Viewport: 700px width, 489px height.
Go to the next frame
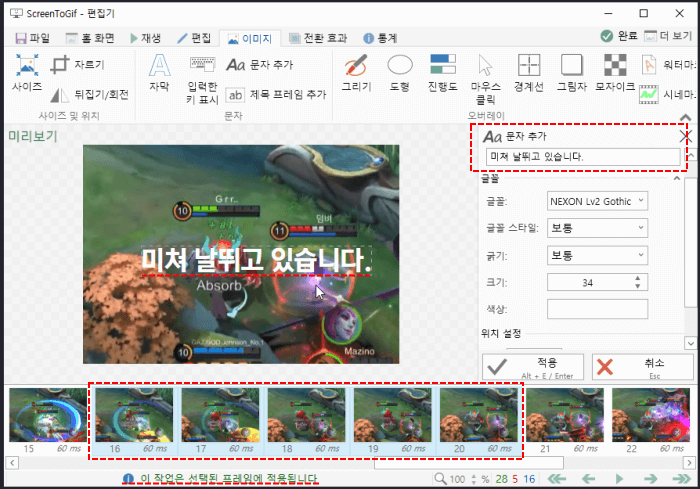(650, 479)
